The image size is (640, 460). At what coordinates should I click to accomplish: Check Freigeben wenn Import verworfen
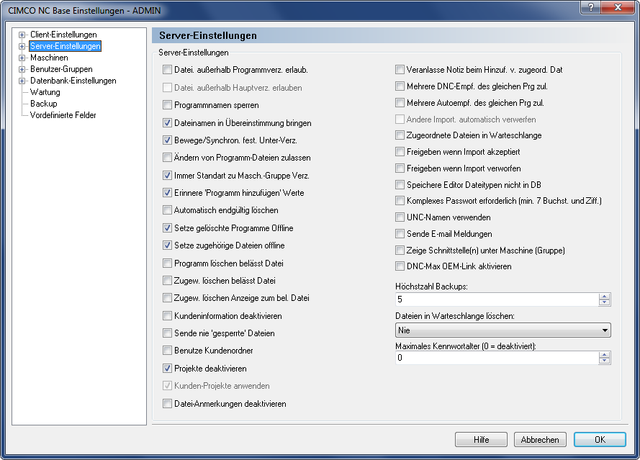point(400,168)
